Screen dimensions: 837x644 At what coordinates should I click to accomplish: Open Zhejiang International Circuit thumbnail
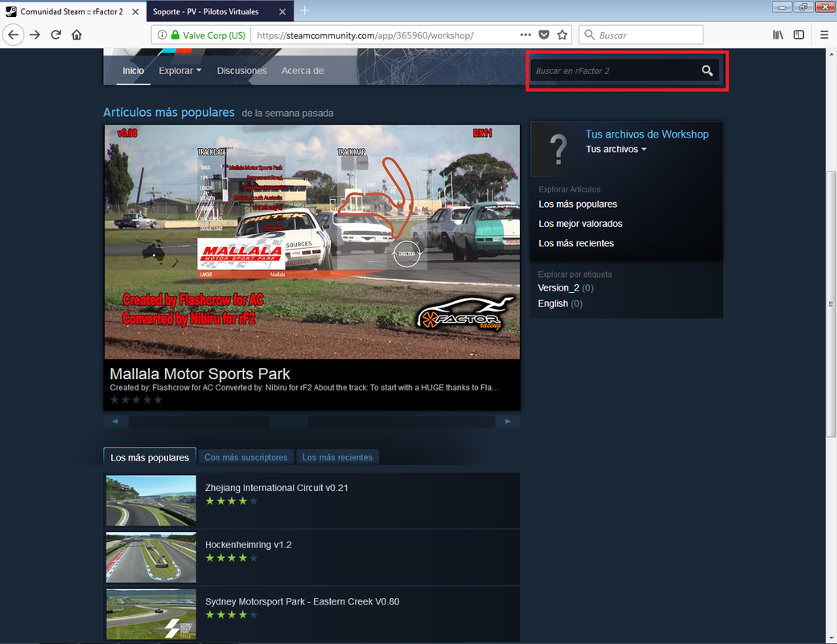(151, 501)
